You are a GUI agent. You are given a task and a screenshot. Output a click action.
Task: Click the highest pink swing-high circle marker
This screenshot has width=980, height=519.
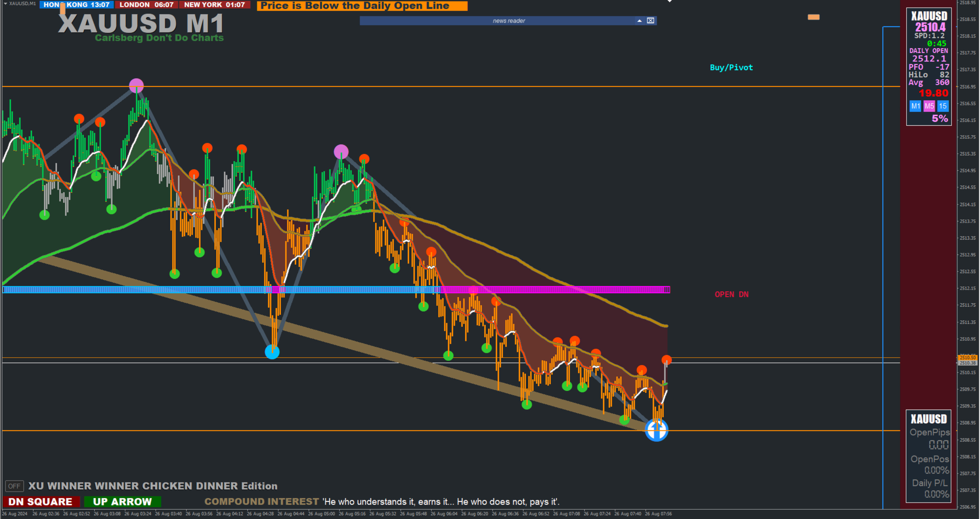tap(136, 85)
